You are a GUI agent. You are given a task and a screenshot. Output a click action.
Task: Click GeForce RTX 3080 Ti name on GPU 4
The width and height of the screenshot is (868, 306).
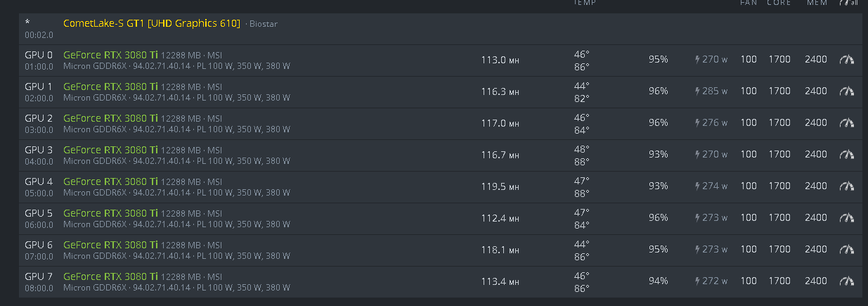[110, 181]
